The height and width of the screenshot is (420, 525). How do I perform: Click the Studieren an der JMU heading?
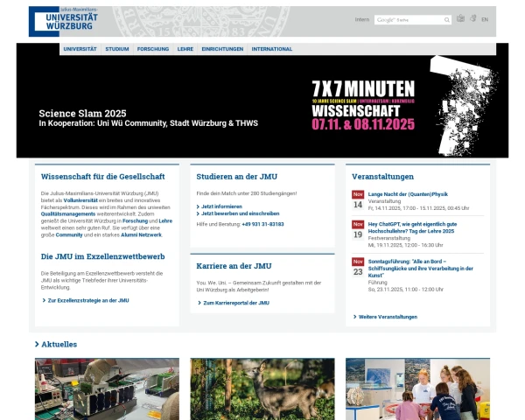(237, 177)
